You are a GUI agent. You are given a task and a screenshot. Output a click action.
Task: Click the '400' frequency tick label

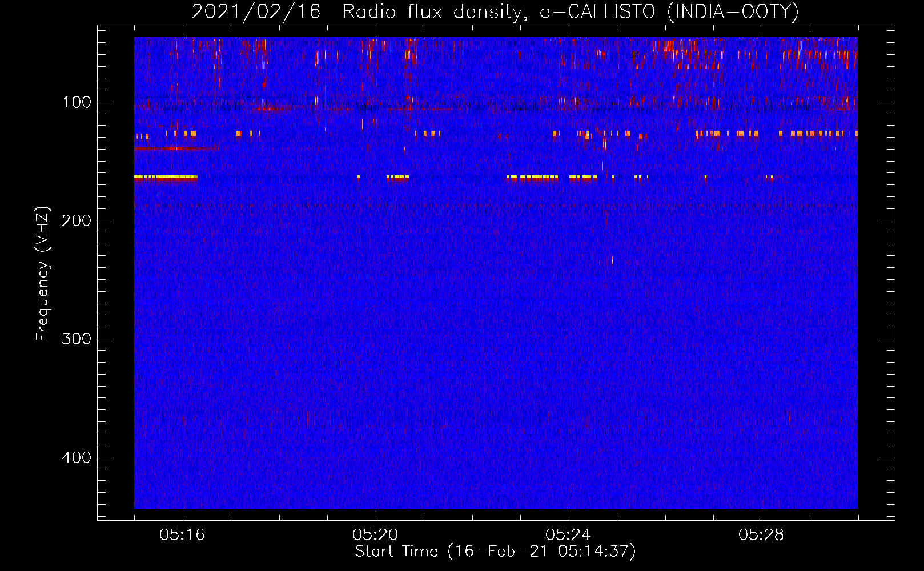[x=77, y=457]
